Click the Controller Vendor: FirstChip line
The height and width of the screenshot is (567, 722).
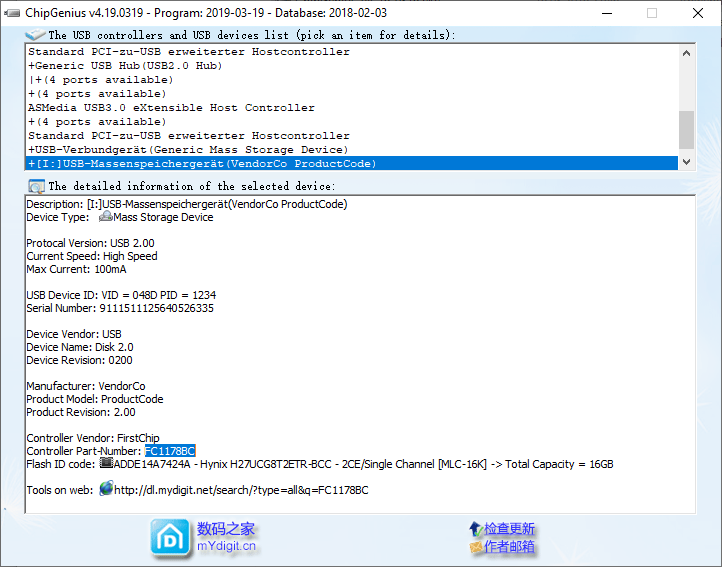pyautogui.click(x=93, y=438)
